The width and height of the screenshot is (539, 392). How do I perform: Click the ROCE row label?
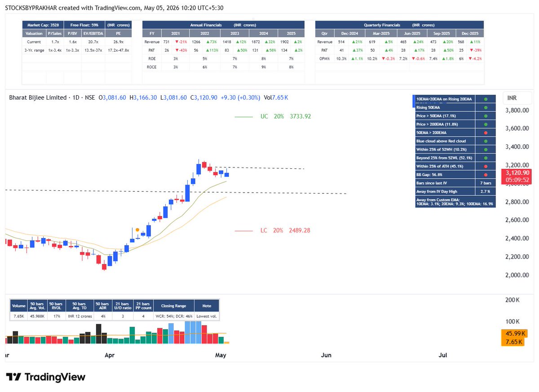(151, 67)
